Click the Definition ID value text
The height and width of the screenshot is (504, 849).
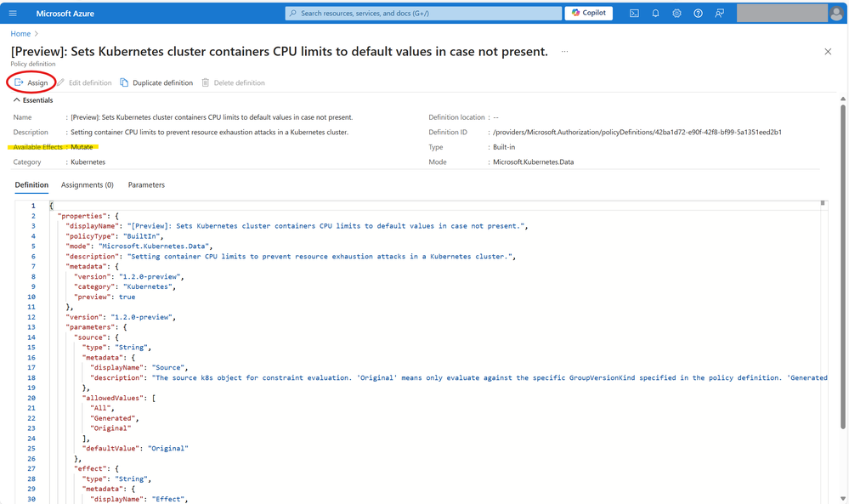tap(637, 132)
